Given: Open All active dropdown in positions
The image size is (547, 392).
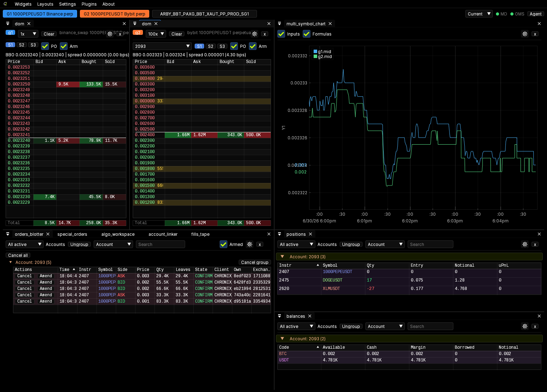Looking at the screenshot, I should tap(296, 244).
